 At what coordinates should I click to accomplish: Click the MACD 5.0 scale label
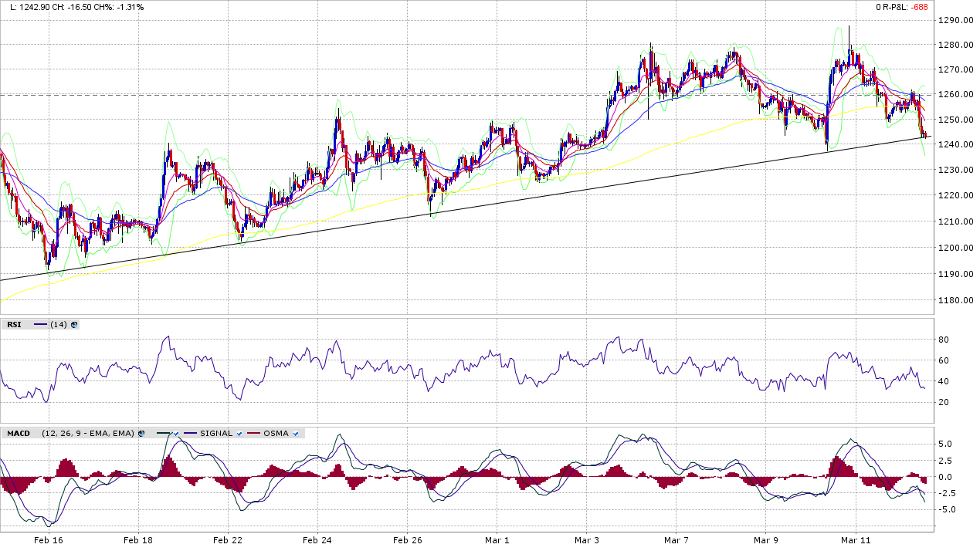click(x=945, y=444)
